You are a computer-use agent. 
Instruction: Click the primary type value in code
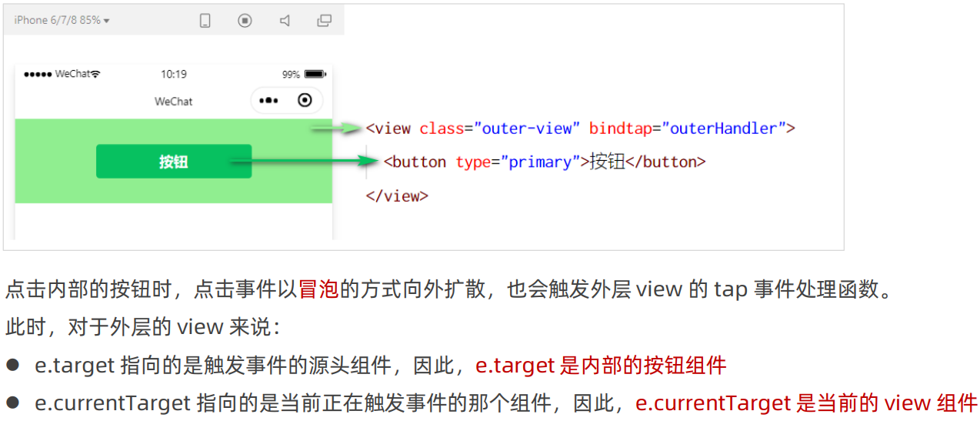click(540, 162)
